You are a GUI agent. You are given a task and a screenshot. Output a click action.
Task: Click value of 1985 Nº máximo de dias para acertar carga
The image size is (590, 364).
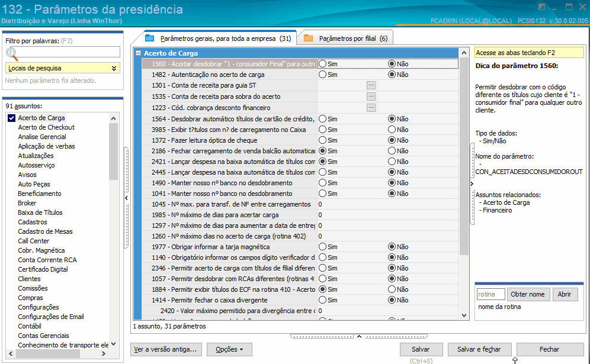tap(387, 215)
